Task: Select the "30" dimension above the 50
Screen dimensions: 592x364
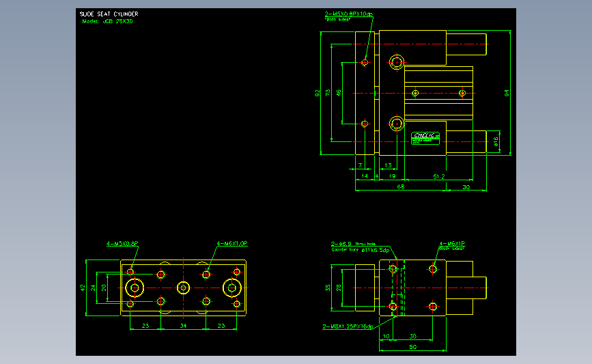Action: click(x=413, y=336)
